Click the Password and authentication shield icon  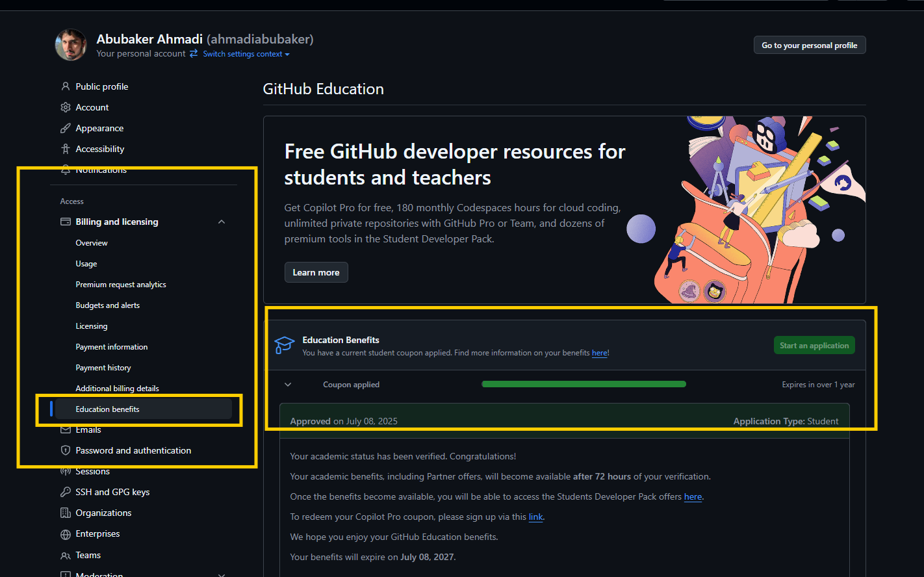pyautogui.click(x=65, y=450)
